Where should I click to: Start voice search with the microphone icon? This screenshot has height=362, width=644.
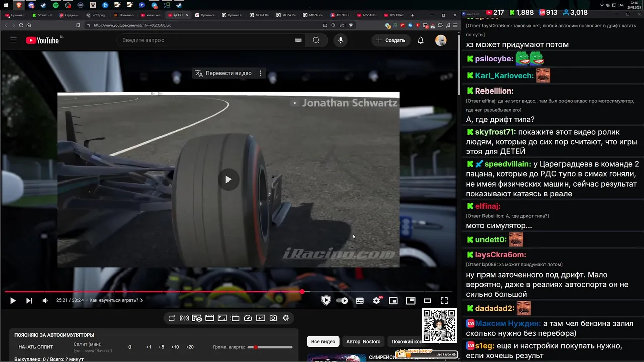coord(341,40)
